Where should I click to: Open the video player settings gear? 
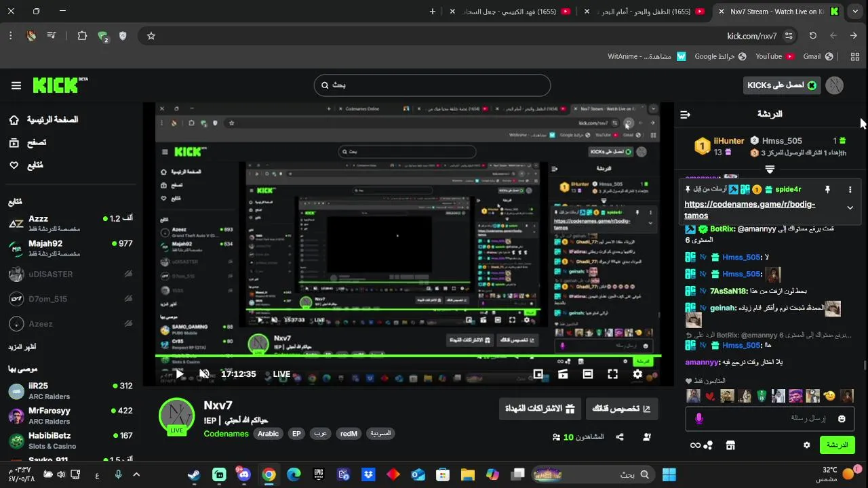pyautogui.click(x=637, y=374)
